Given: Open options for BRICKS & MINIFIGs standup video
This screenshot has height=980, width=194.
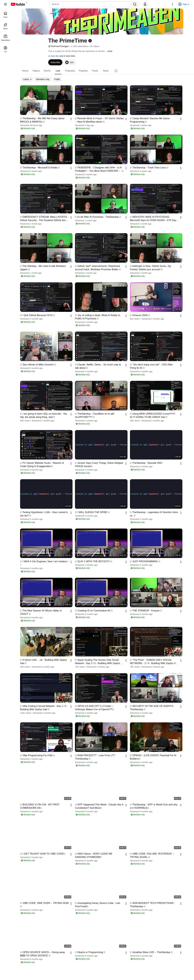Looking at the screenshot, I should point(71,119).
